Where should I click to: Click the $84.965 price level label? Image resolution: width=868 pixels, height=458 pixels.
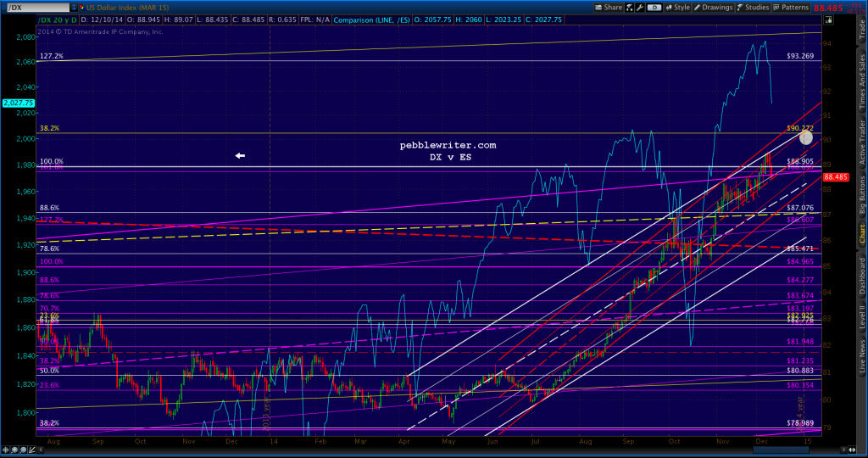pyautogui.click(x=800, y=261)
